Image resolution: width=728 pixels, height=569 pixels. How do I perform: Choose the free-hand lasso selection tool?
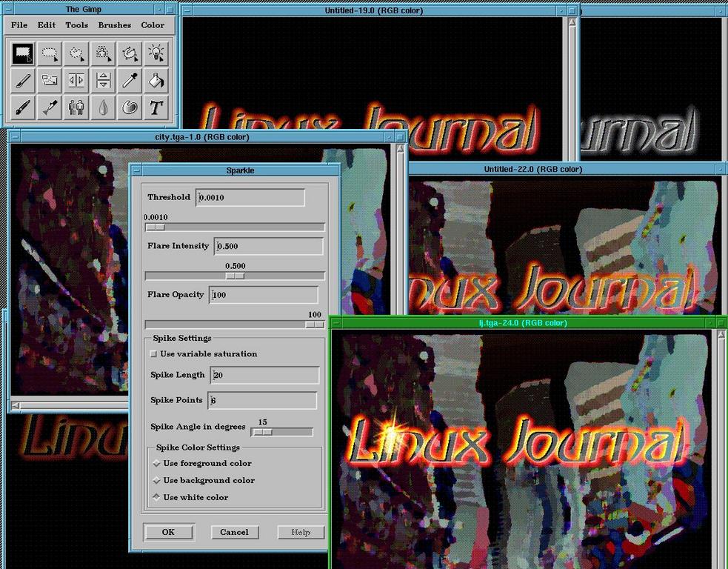point(76,53)
